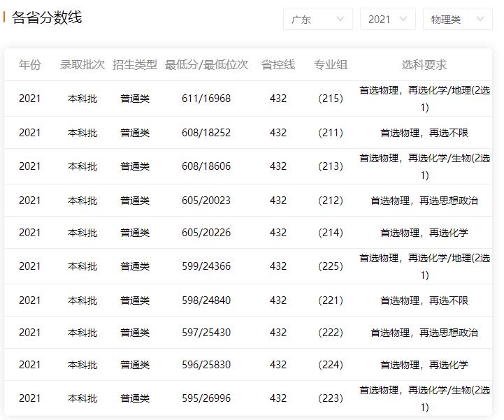Click 本科批 in the 596/25830 row

82,365
